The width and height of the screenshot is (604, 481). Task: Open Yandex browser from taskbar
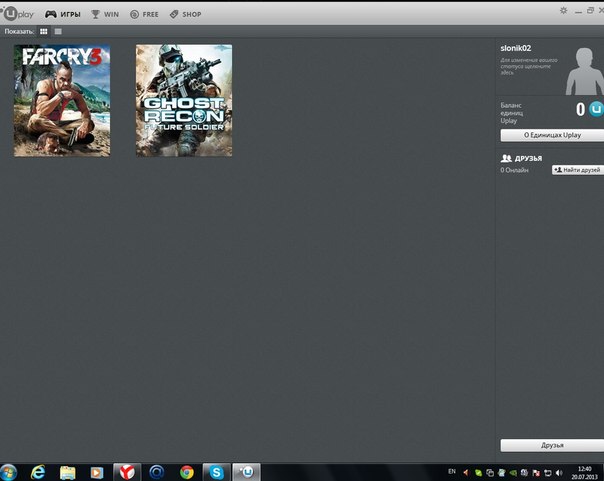[127, 472]
